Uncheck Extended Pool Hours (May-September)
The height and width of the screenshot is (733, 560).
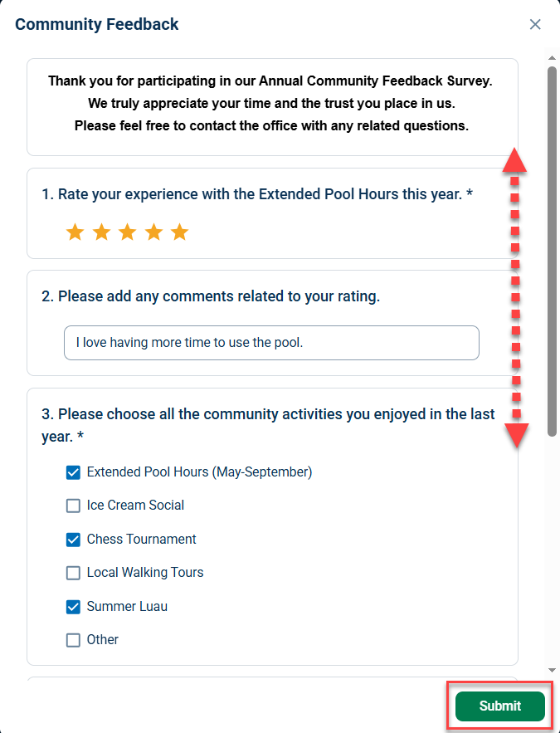pyautogui.click(x=73, y=472)
